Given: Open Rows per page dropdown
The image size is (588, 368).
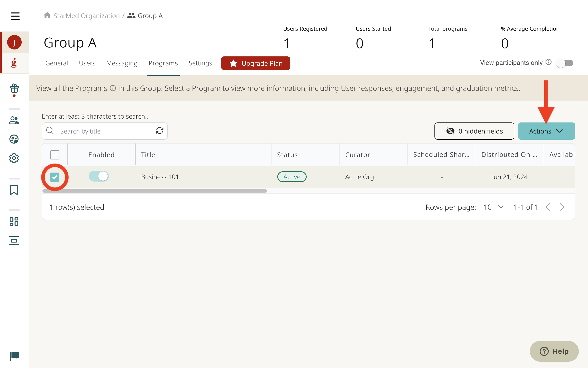Looking at the screenshot, I should click(x=493, y=207).
